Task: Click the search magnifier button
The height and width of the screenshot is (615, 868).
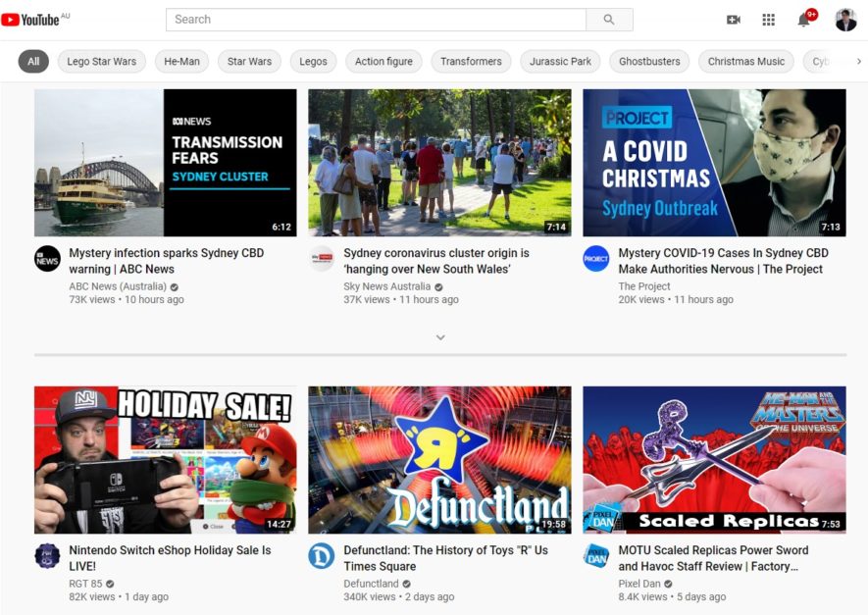Action: tap(609, 20)
